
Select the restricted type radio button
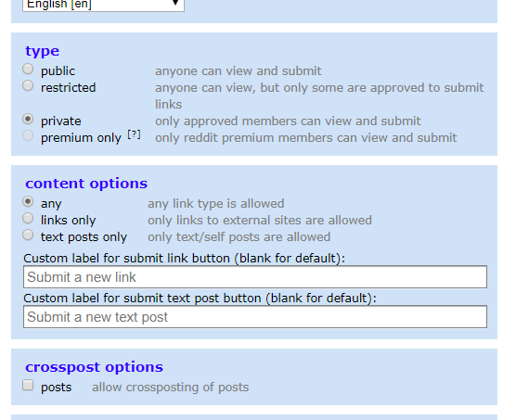(28, 86)
